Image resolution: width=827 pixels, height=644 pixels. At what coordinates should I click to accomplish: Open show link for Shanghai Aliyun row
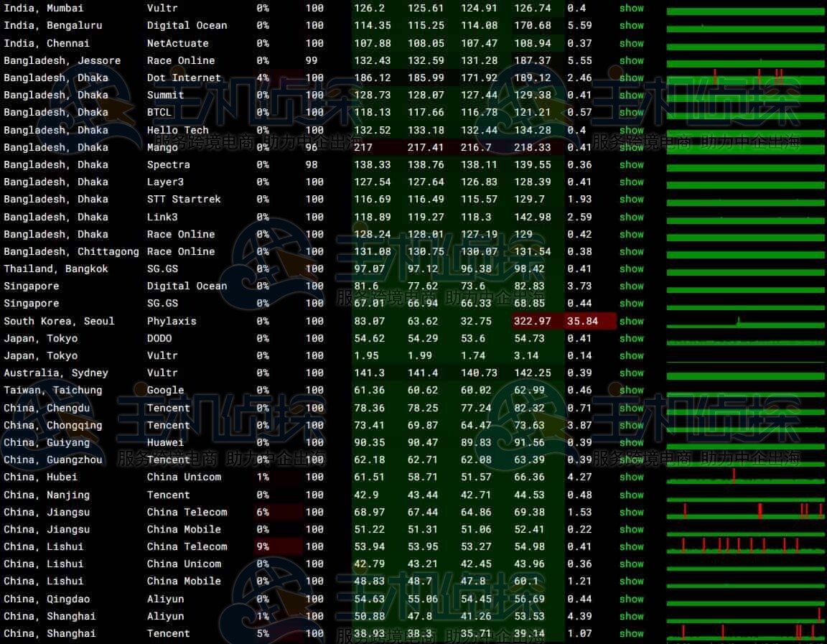pyautogui.click(x=631, y=616)
